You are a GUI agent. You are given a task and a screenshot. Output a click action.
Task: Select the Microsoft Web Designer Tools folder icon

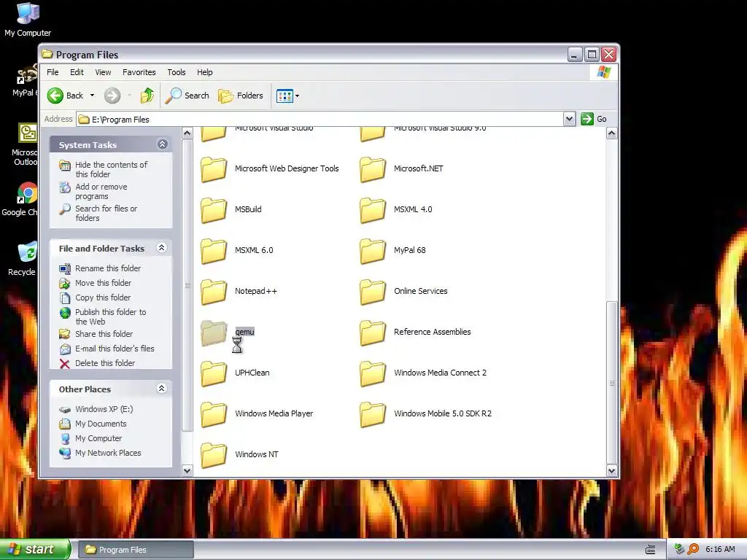point(214,169)
